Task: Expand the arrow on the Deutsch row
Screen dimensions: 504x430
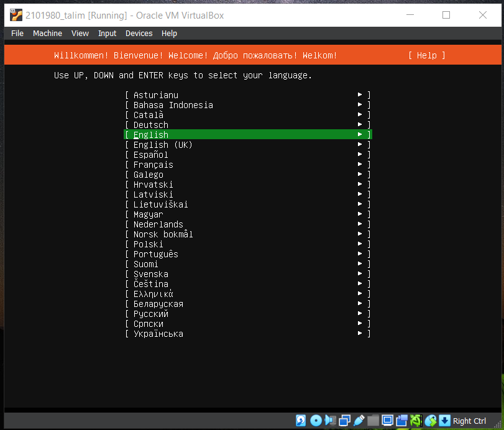Action: [x=360, y=124]
